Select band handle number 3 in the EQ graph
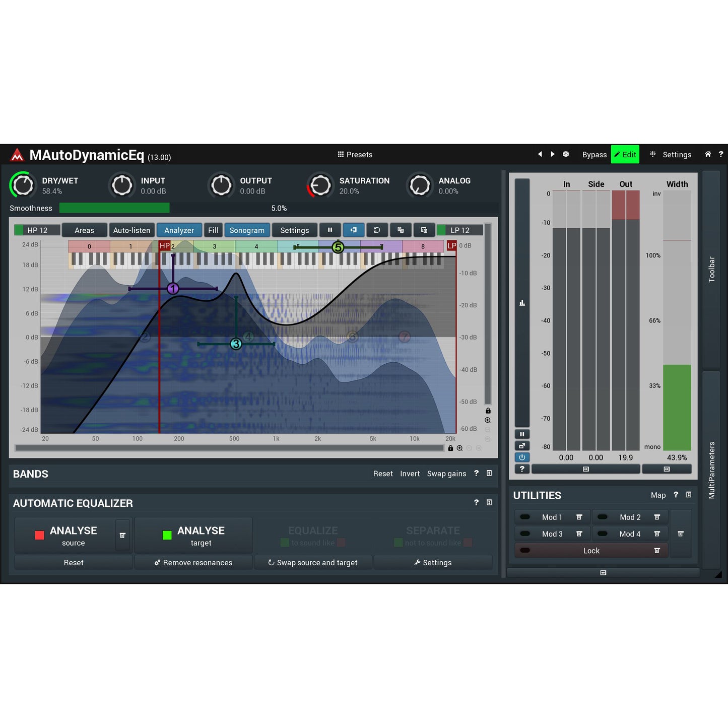728x728 pixels. [235, 343]
